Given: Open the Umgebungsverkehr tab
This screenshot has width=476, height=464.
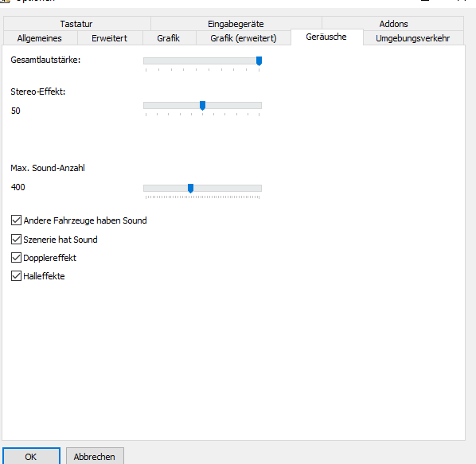Looking at the screenshot, I should click(413, 38).
